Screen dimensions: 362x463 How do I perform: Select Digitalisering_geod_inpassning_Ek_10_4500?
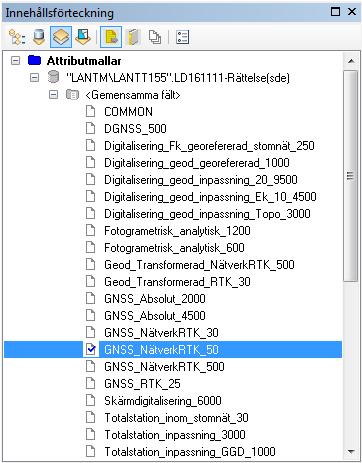pyautogui.click(x=210, y=197)
